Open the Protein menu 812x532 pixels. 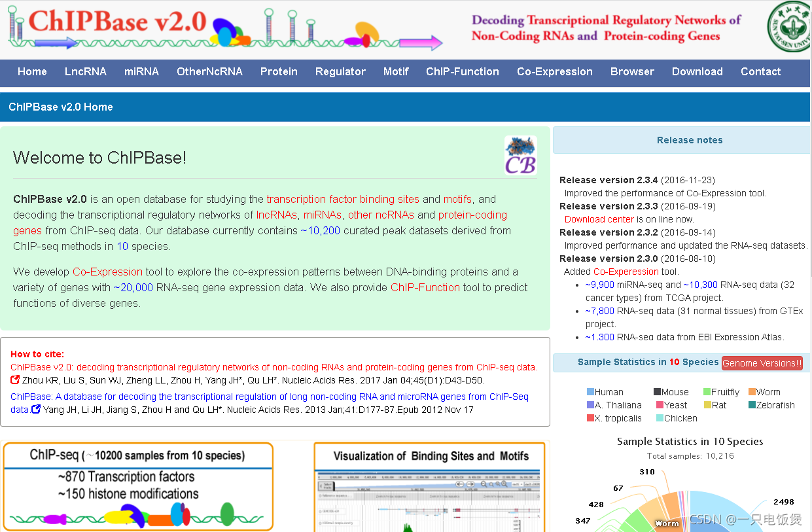279,72
